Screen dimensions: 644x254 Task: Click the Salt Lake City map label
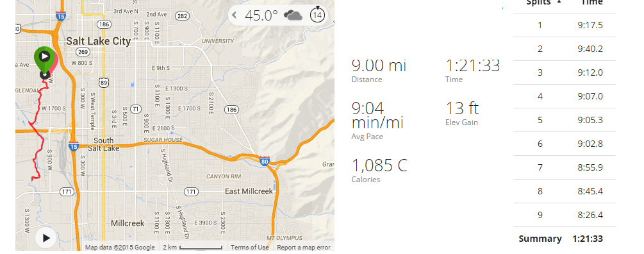(98, 41)
